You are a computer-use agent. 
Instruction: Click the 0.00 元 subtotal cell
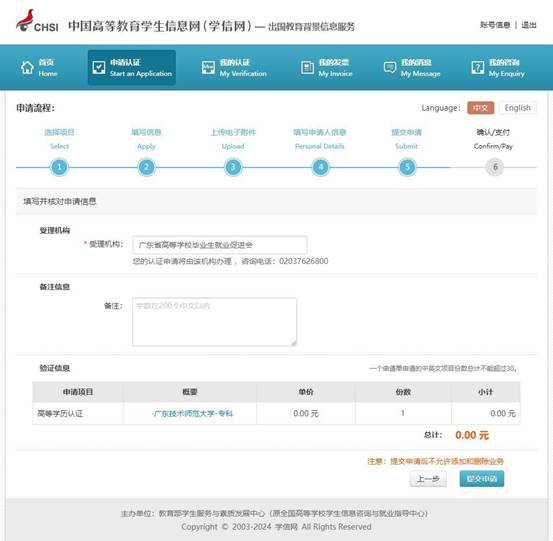click(x=486, y=413)
